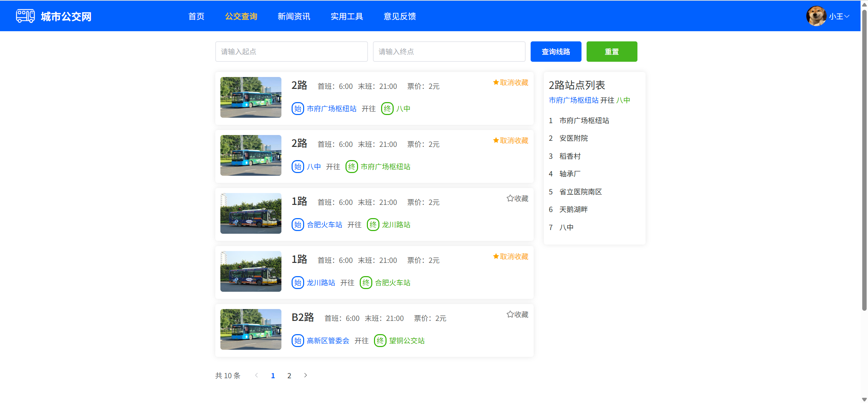
Task: Click start-station badge of first 2路 route
Action: [297, 109]
